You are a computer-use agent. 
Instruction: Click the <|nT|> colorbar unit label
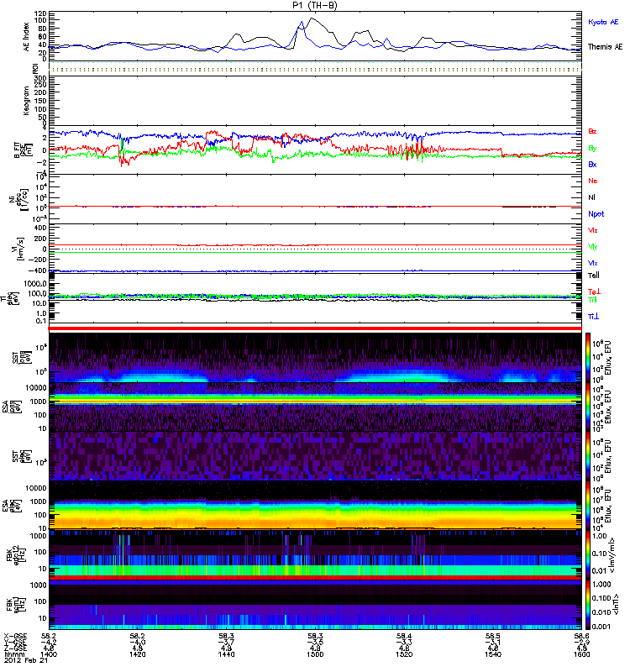click(x=614, y=604)
